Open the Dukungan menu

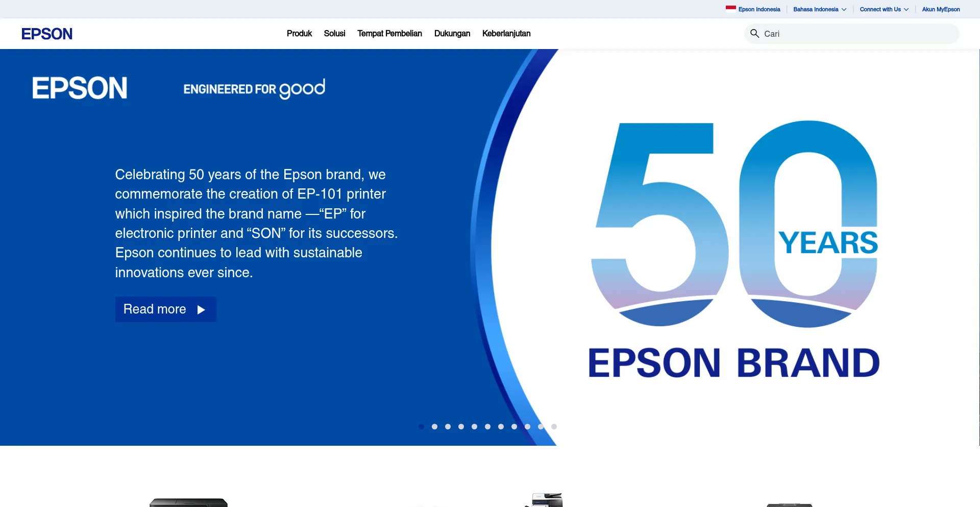click(x=452, y=34)
